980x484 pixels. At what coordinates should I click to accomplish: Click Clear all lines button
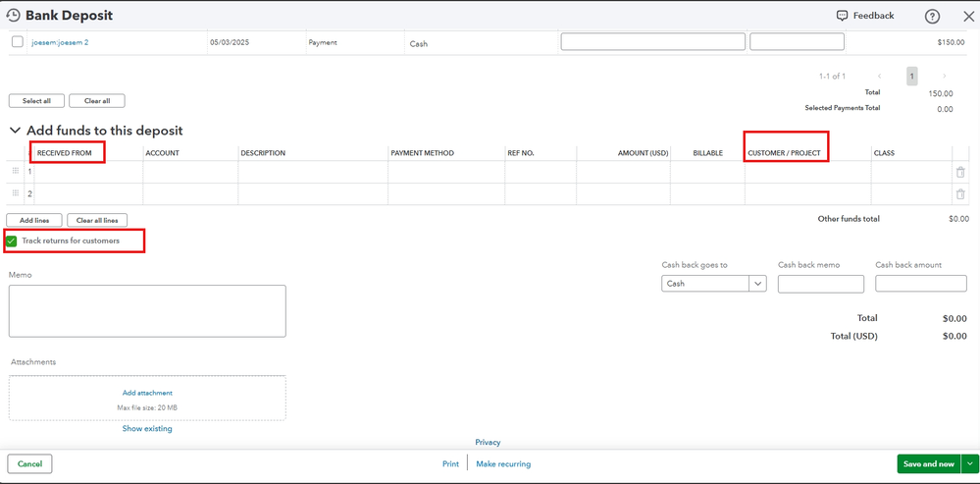pyautogui.click(x=97, y=220)
